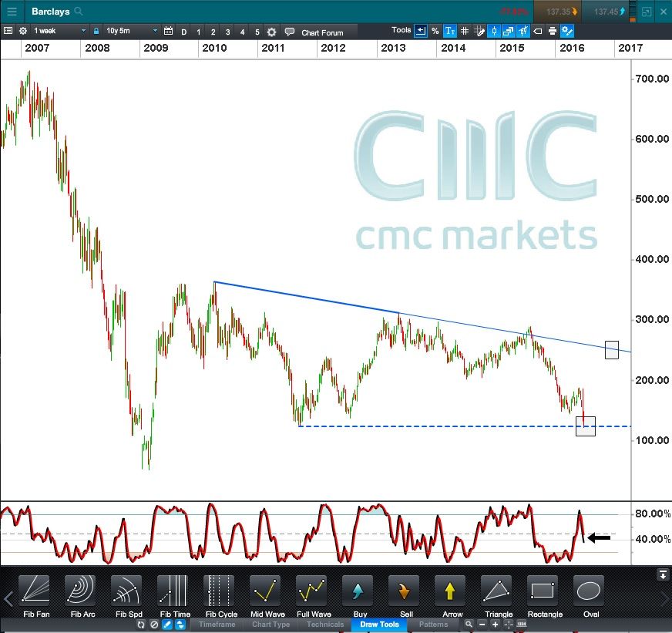This screenshot has height=633, width=672.
Task: Zoom in with the plus button
Action: pos(495,625)
